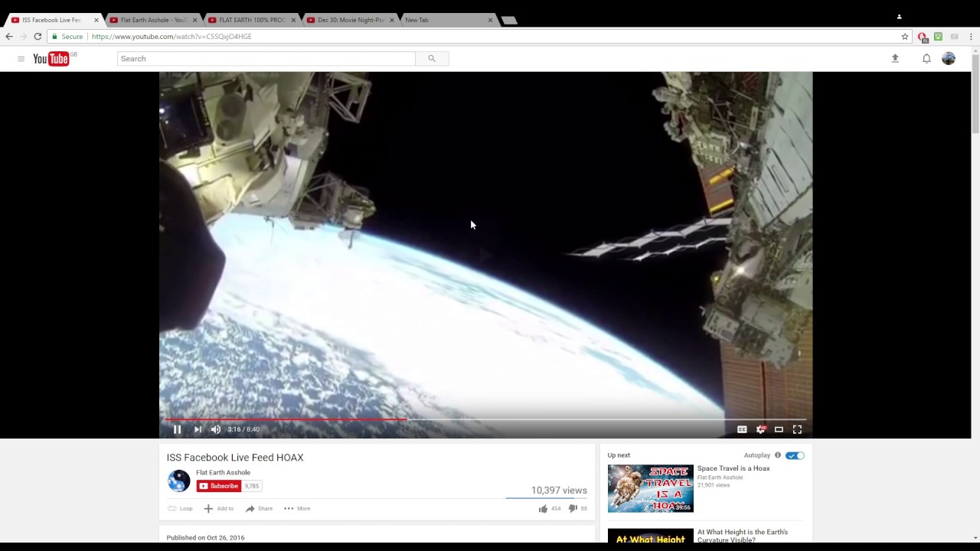
Task: Click the 10,397 views count
Action: coord(559,491)
